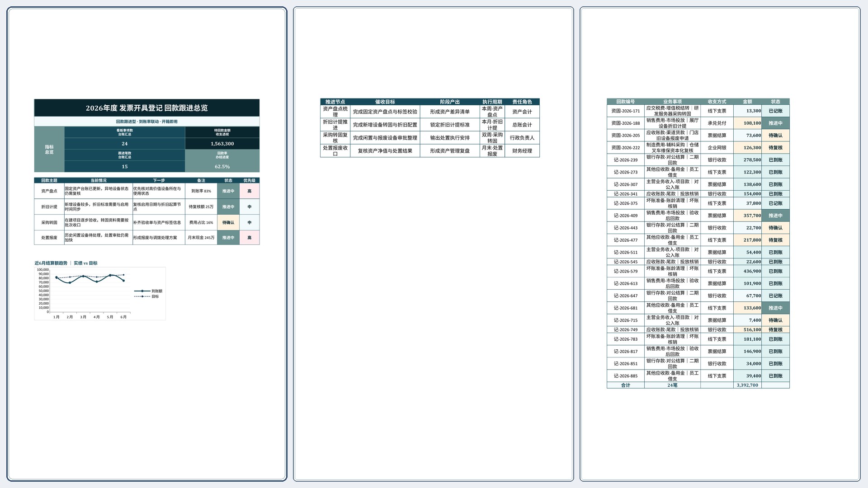Click the 行政负责人 role cell
The image size is (868, 488).
(x=522, y=138)
